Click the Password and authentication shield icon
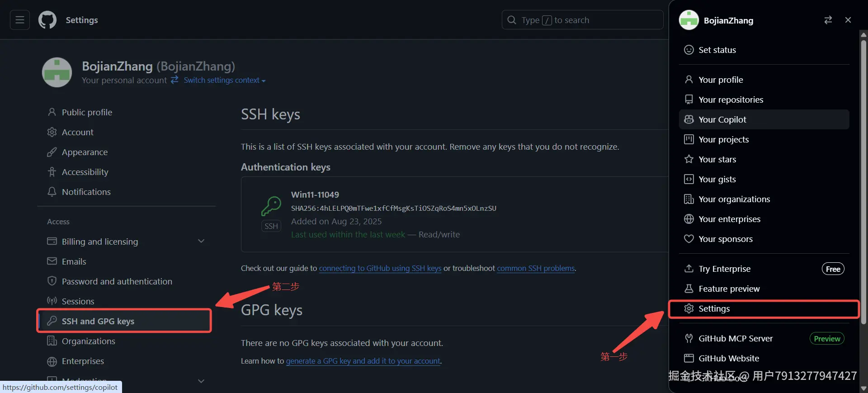 point(52,281)
